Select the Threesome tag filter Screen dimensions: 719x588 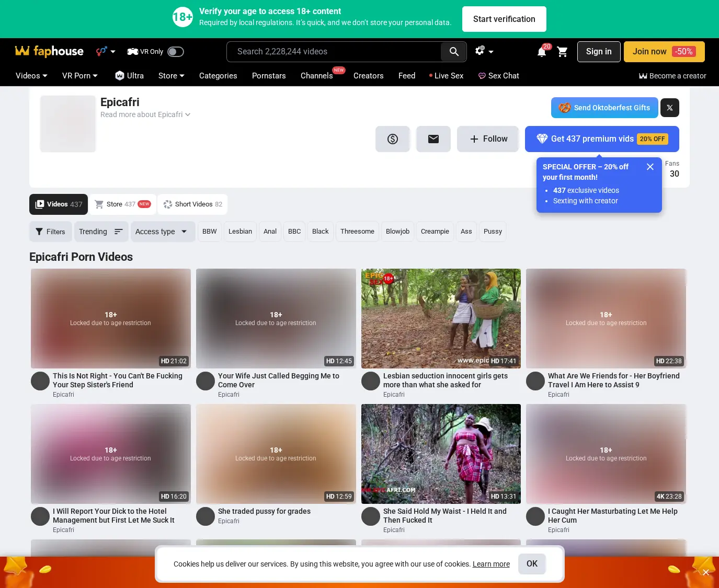pos(357,232)
